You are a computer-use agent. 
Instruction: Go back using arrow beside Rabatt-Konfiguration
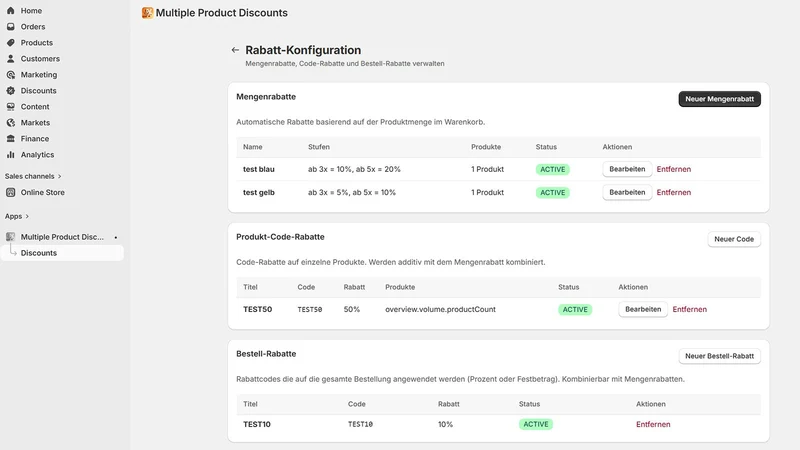tap(235, 50)
